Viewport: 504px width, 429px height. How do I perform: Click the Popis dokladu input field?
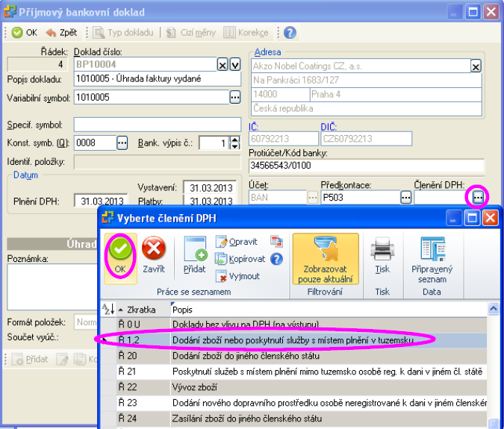[158, 79]
